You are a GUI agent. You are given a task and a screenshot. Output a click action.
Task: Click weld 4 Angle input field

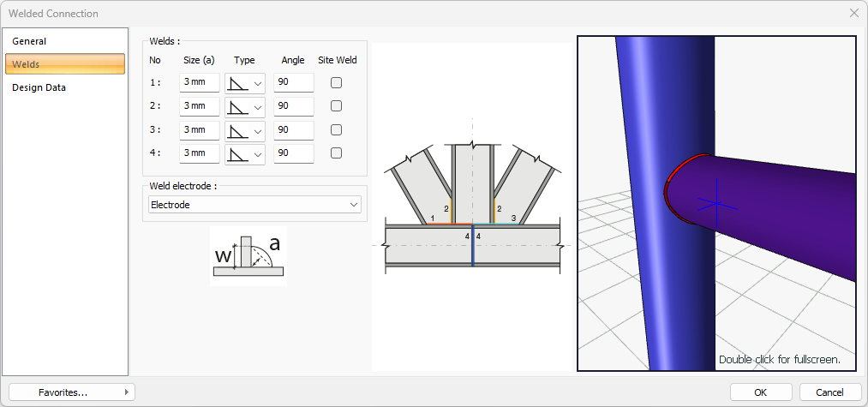point(293,154)
